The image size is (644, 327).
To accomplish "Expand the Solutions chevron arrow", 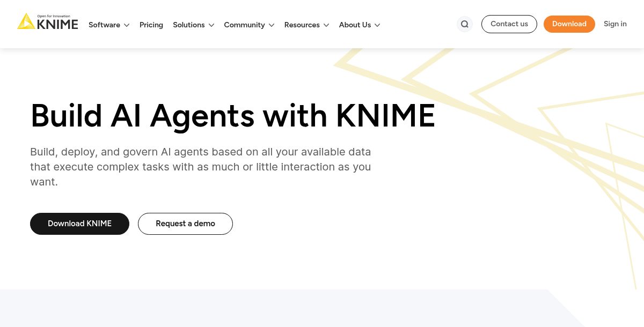I will click(211, 25).
